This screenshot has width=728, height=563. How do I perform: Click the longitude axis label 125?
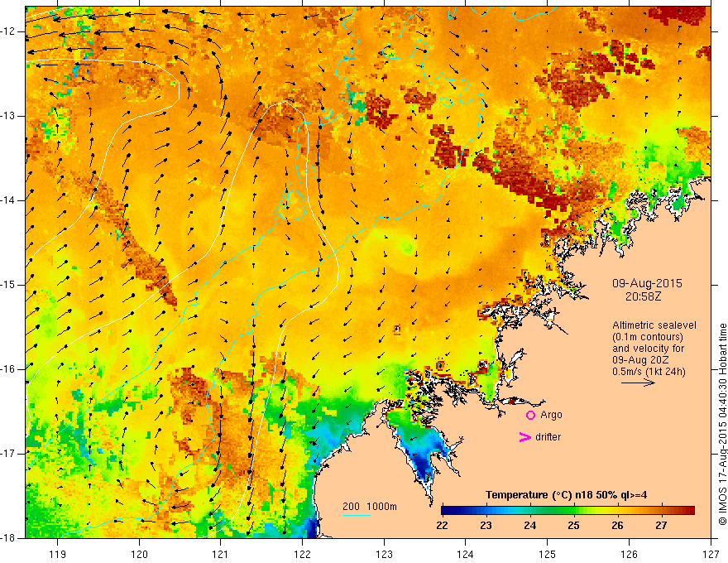(548, 554)
